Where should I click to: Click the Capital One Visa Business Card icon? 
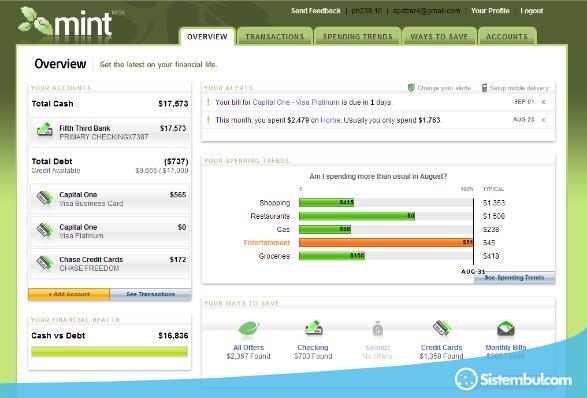click(x=45, y=198)
